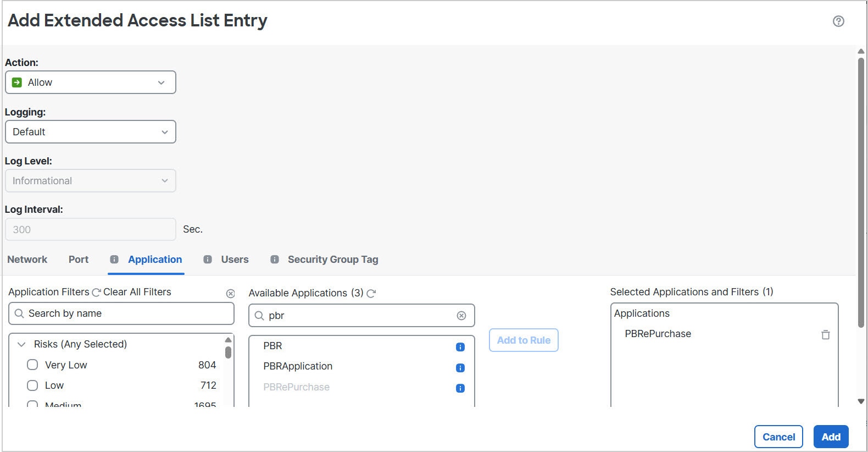Check the Low risk checkbox
The height and width of the screenshot is (452, 868).
point(32,385)
